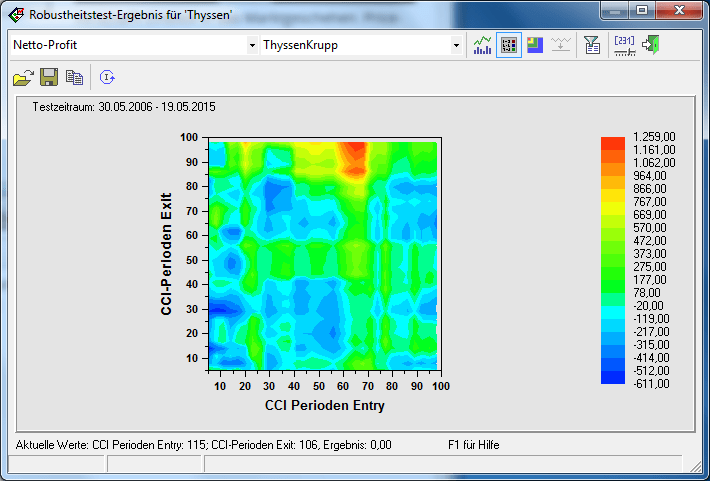This screenshot has width=710, height=481.
Task: Maximize the Robustheitstest-Ergebnis window
Action: [x=641, y=11]
